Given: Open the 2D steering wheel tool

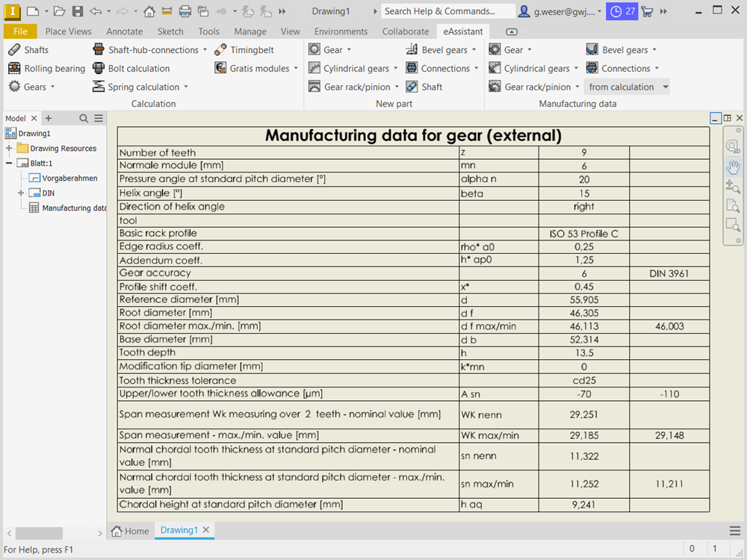Looking at the screenshot, I should pyautogui.click(x=733, y=146).
